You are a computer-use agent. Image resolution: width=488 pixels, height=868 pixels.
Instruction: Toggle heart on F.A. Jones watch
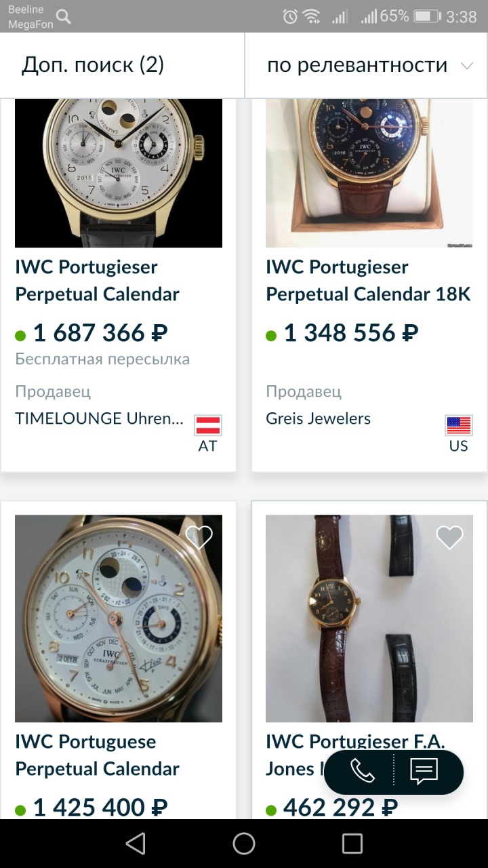449,538
